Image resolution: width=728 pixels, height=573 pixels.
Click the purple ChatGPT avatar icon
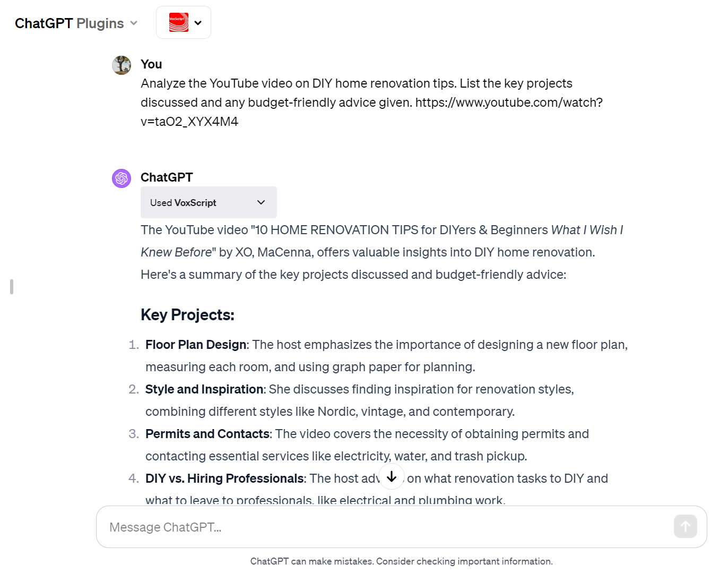coord(122,178)
